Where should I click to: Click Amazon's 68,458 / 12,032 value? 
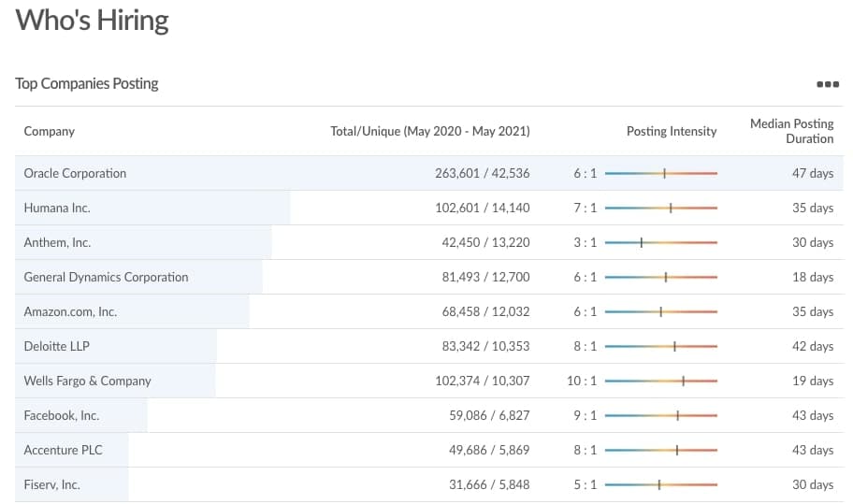[485, 311]
